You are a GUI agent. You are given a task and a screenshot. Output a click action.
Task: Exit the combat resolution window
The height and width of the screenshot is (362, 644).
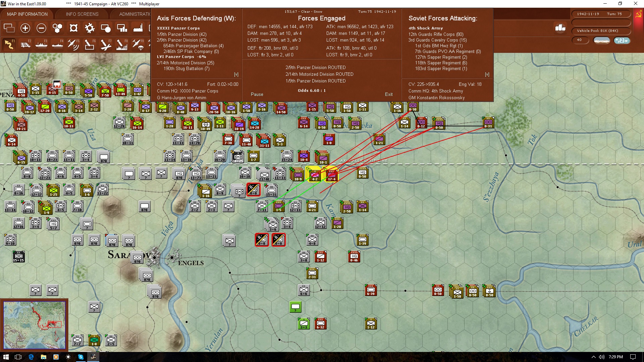[389, 95]
